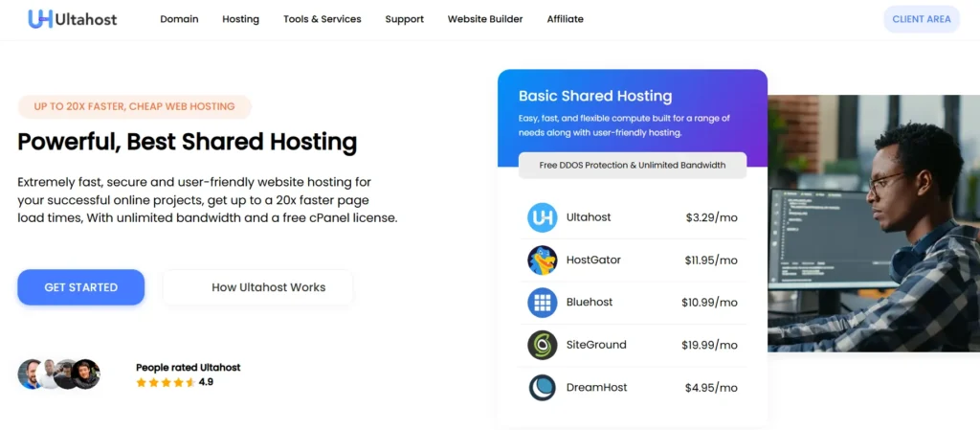
Task: Click the SiteGround swirl icon
Action: click(542, 345)
